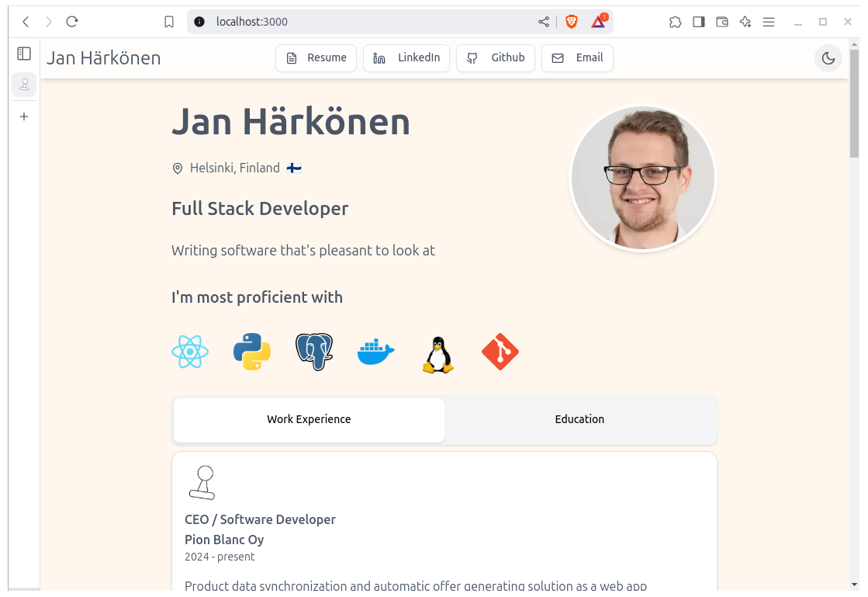
Task: Click the Docker whale icon
Action: click(376, 352)
